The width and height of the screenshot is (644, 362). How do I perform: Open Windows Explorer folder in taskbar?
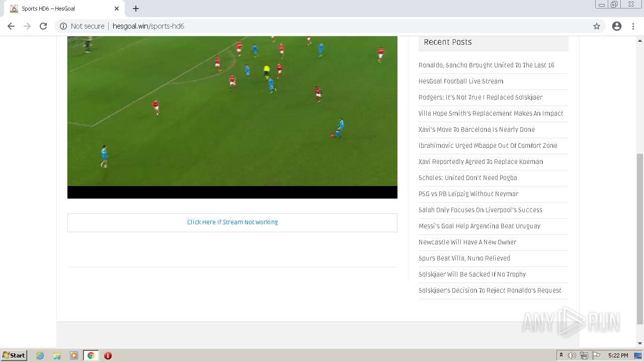(57, 355)
